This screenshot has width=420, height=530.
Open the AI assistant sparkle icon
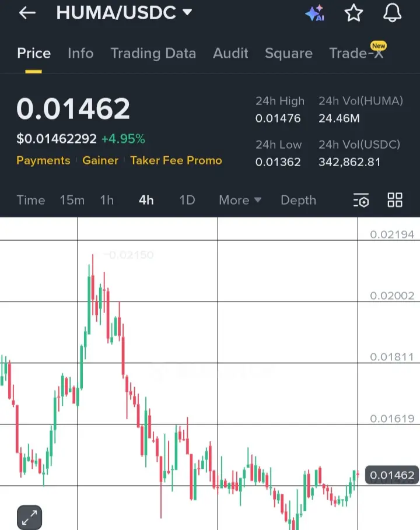pyautogui.click(x=315, y=13)
